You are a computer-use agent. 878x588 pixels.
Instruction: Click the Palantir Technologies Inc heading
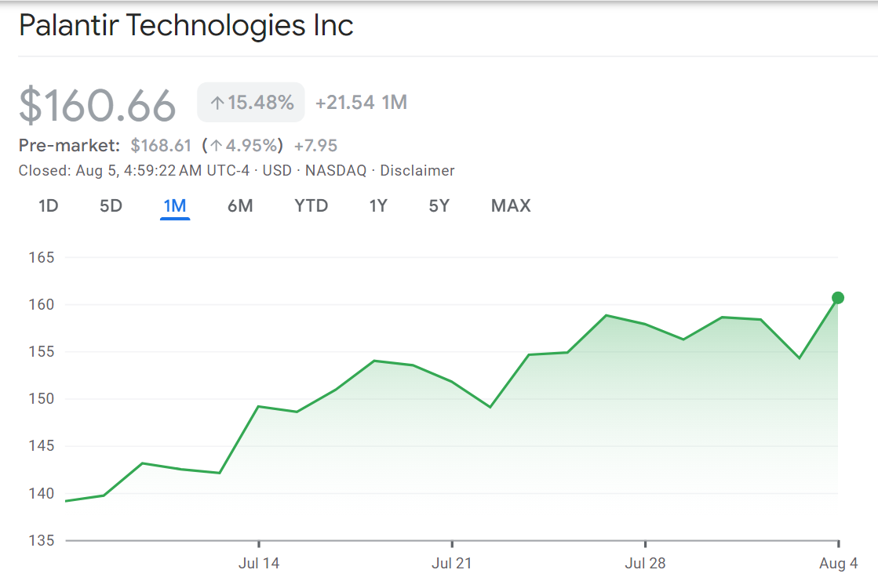pos(186,25)
